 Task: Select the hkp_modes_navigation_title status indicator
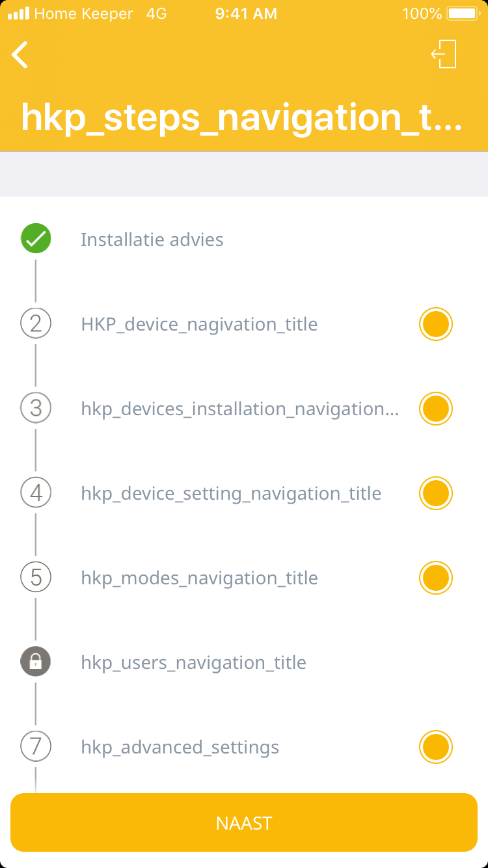(435, 578)
